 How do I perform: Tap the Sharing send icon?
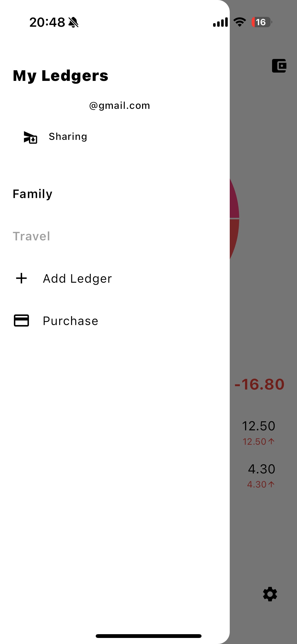(x=30, y=137)
